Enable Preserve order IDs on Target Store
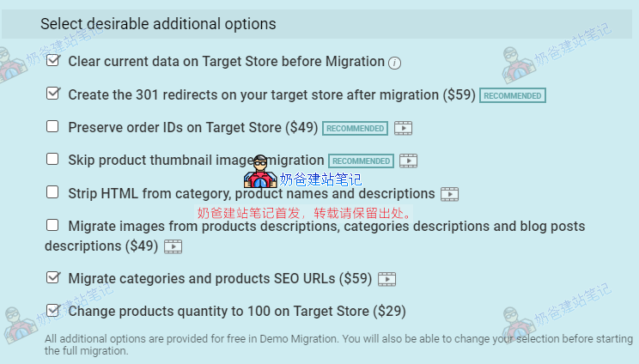The image size is (639, 364). (x=53, y=126)
